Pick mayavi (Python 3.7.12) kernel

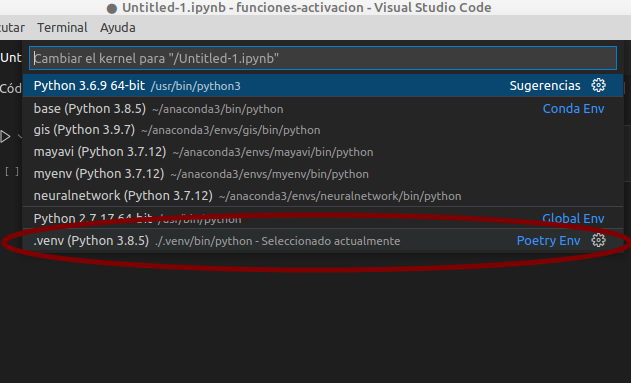pyautogui.click(x=323, y=152)
